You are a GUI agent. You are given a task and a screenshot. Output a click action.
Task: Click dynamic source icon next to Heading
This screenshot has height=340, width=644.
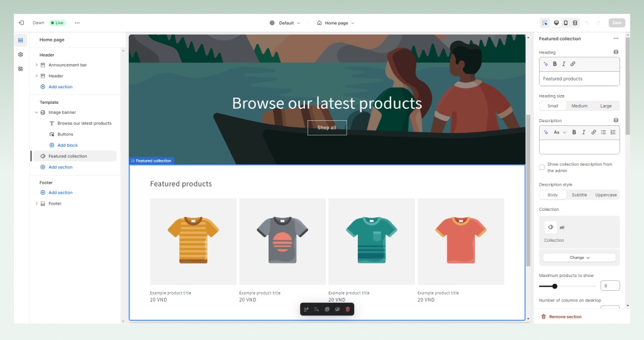coord(616,52)
